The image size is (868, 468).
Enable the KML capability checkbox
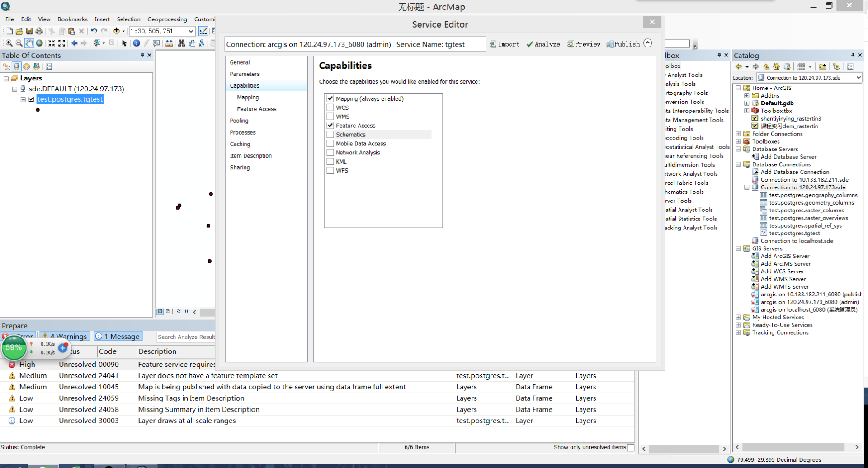(x=330, y=162)
